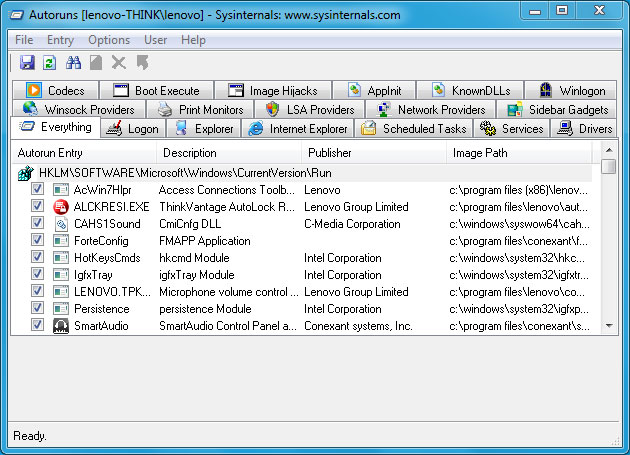Image resolution: width=630 pixels, height=455 pixels.
Task: Switch to the Scheduled Tasks tab
Action: pyautogui.click(x=413, y=129)
